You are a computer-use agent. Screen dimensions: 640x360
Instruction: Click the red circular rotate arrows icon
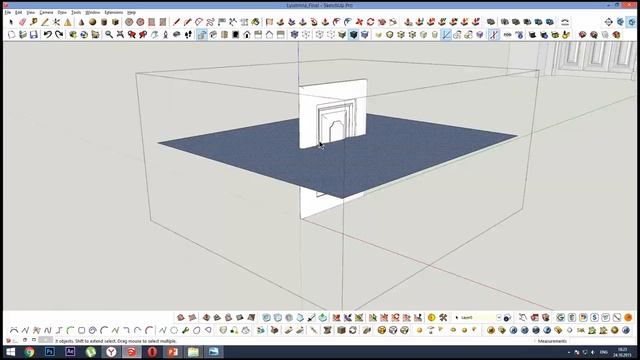point(370,22)
